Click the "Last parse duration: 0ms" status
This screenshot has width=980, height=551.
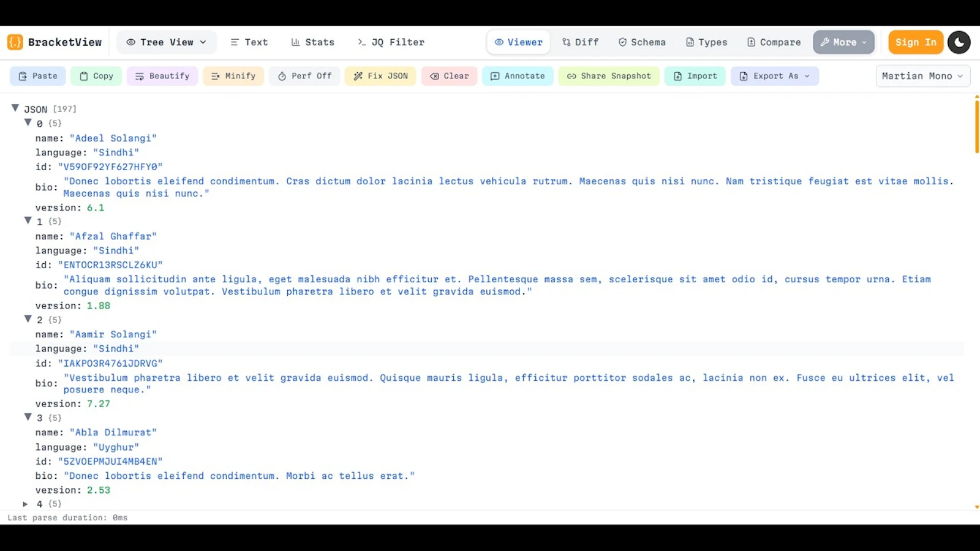tap(67, 518)
